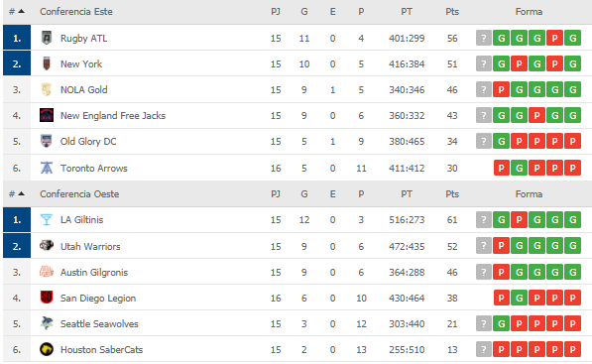Open the NOLA Gold logo icon
This screenshot has width=592, height=364.
[x=47, y=89]
